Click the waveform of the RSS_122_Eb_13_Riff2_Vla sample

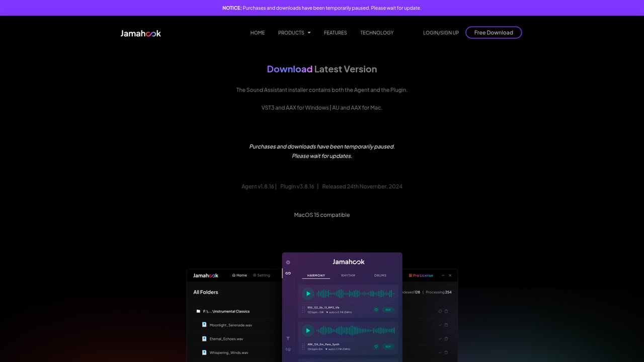pyautogui.click(x=356, y=294)
